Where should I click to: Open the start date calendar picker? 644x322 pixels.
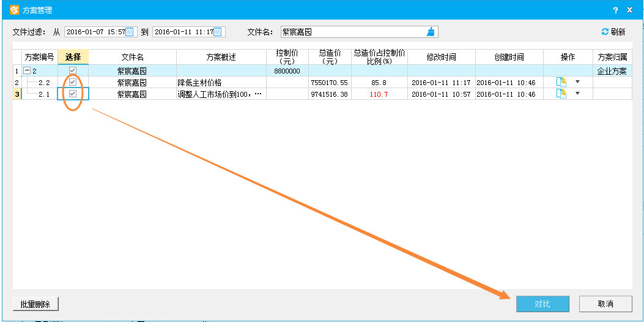click(x=129, y=32)
